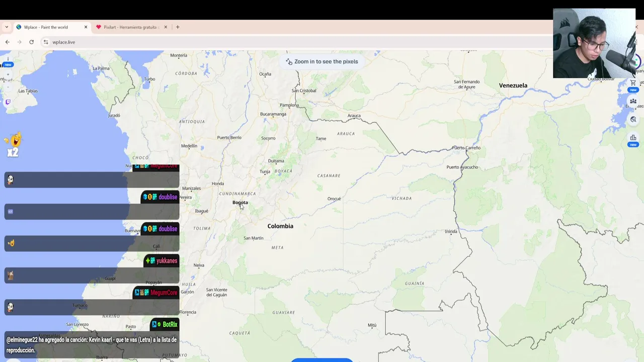Close the Wplace tab
Image resolution: width=644 pixels, height=362 pixels.
pos(86,27)
